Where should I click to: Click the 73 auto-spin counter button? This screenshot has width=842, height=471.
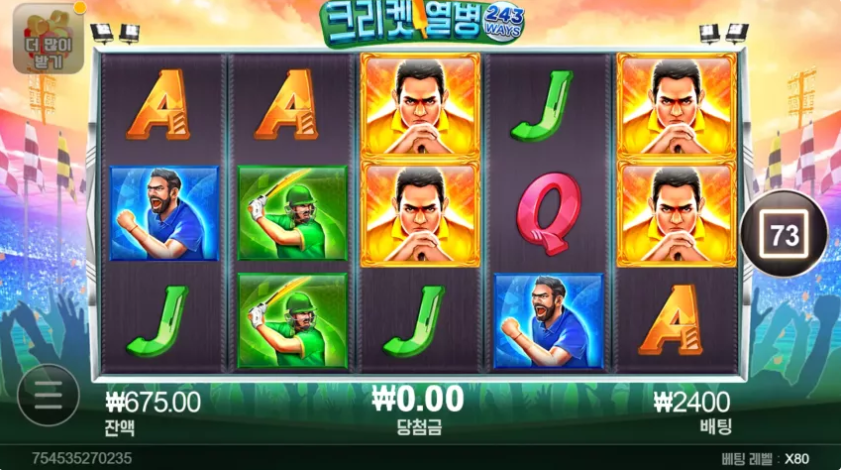point(785,234)
